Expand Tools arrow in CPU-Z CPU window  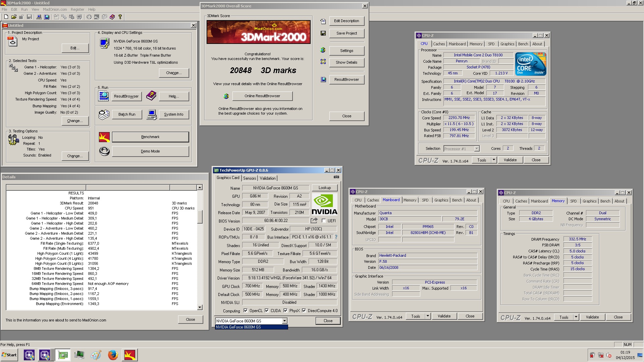(x=494, y=160)
